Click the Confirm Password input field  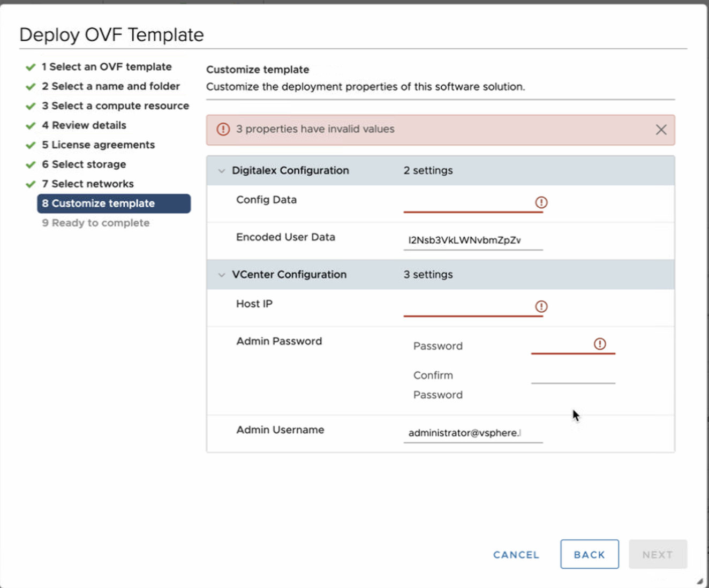(572, 375)
